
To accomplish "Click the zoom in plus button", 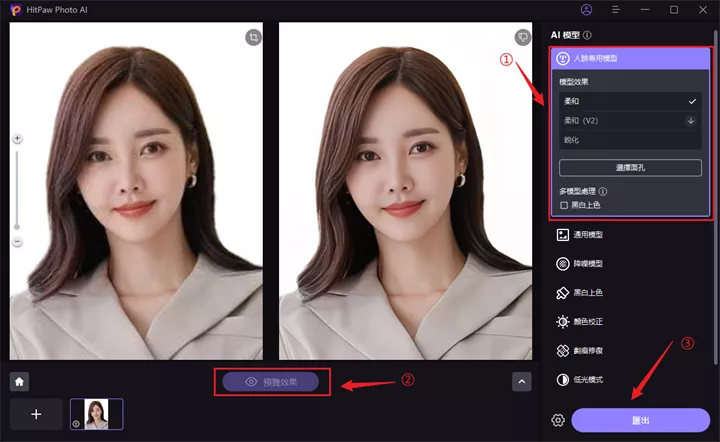I will pos(17,139).
